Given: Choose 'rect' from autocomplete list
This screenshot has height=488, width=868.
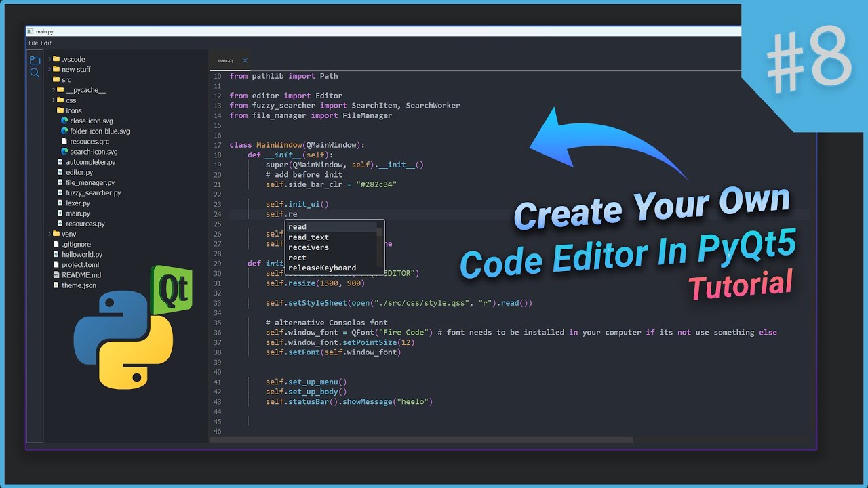Looking at the screenshot, I should click(332, 258).
